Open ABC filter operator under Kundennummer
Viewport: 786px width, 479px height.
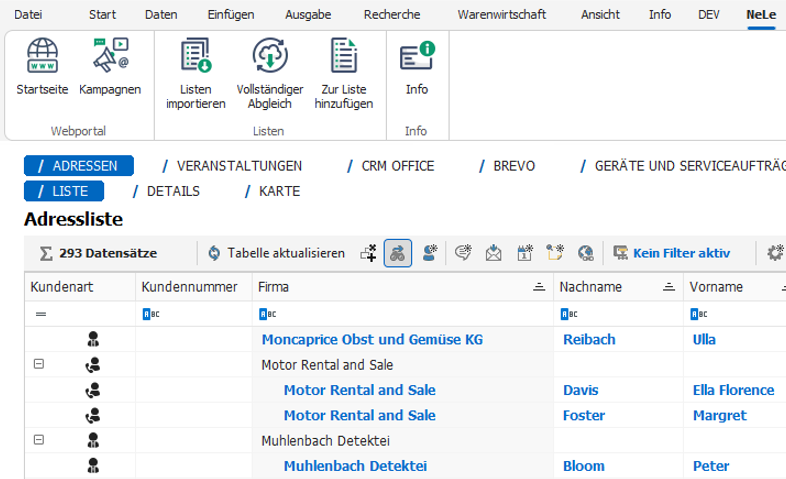point(151,314)
